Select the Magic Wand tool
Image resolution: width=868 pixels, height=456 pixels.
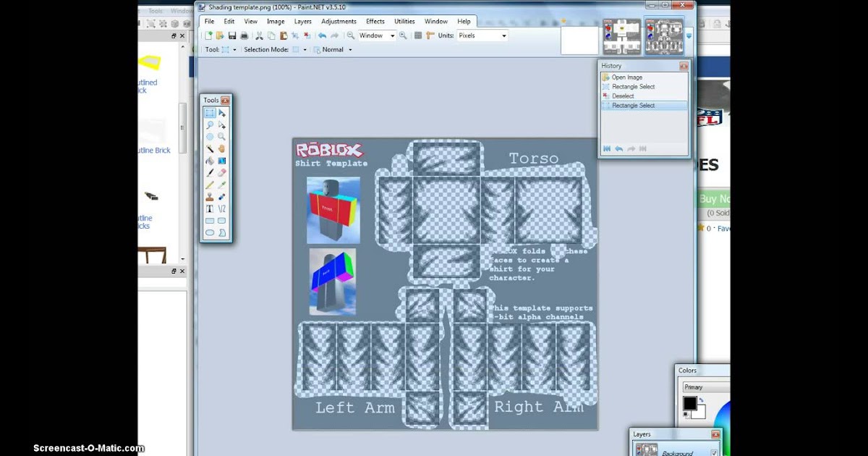point(210,148)
